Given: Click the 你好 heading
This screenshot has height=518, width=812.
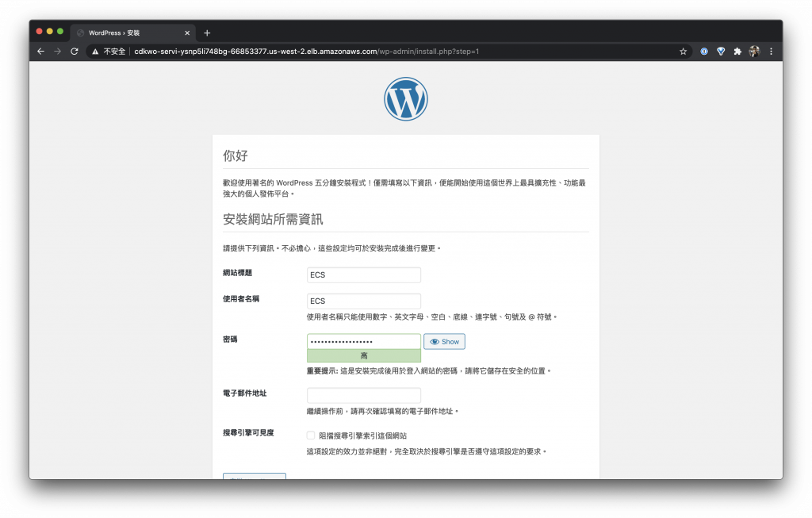Looking at the screenshot, I should [x=236, y=155].
